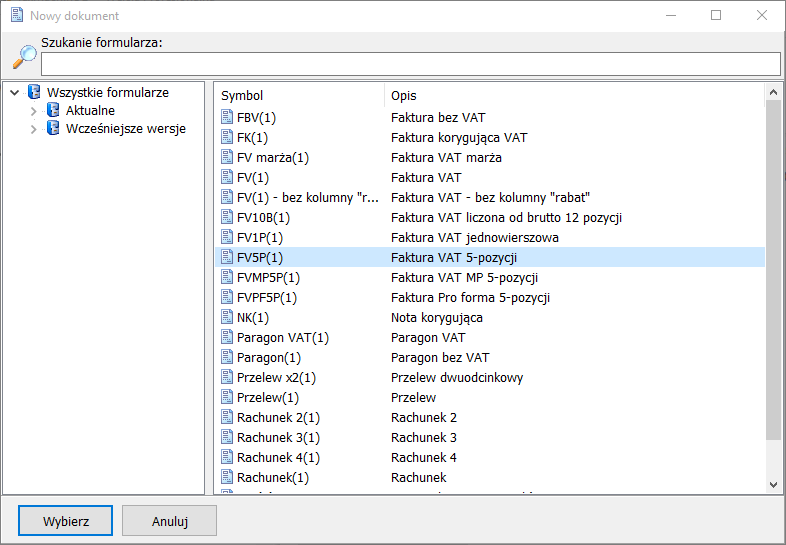This screenshot has width=786, height=545.
Task: Select the Przelew dwuodcinkowy form entry
Action: pyautogui.click(x=457, y=378)
